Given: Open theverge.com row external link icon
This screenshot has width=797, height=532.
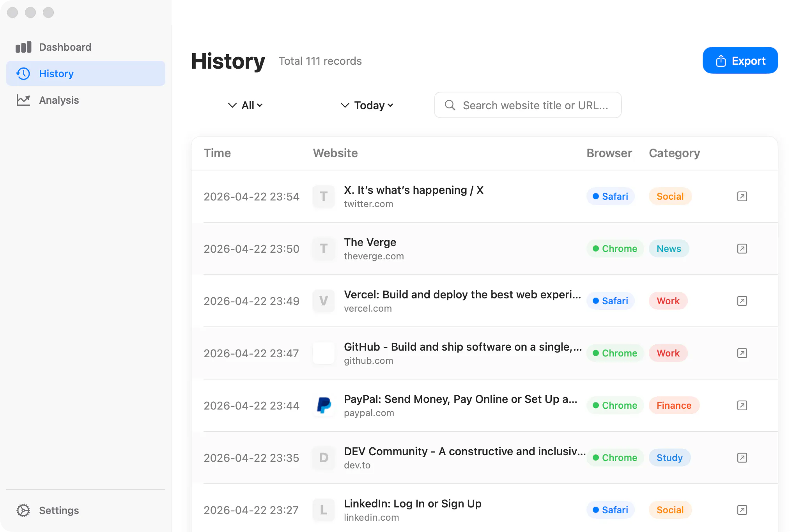Looking at the screenshot, I should tap(742, 249).
